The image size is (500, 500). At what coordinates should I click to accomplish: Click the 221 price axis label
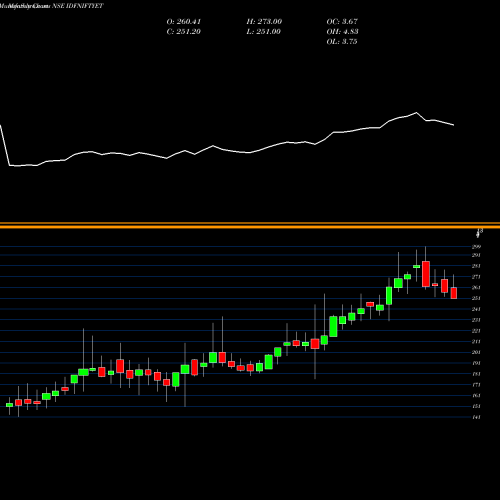coord(476,331)
